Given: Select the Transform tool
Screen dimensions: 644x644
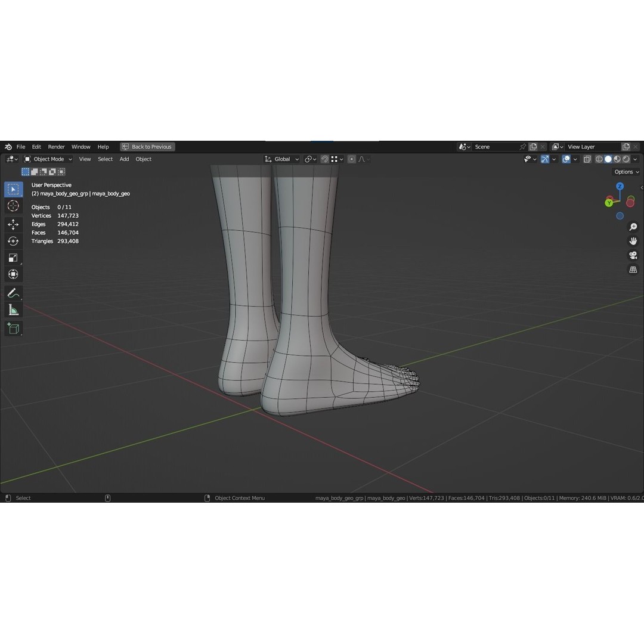Looking at the screenshot, I should click(13, 274).
